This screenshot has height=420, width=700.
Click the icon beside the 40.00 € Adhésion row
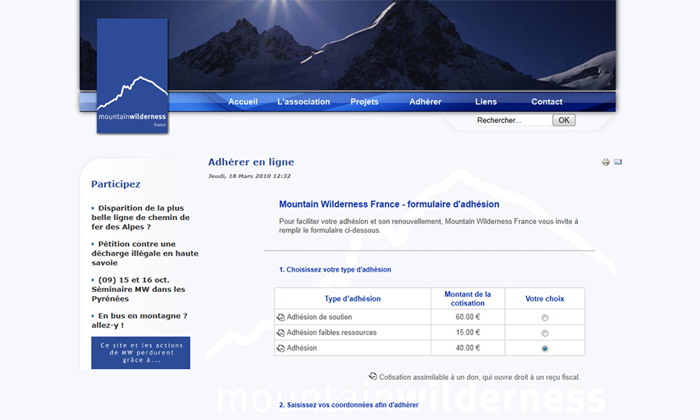[x=280, y=348]
